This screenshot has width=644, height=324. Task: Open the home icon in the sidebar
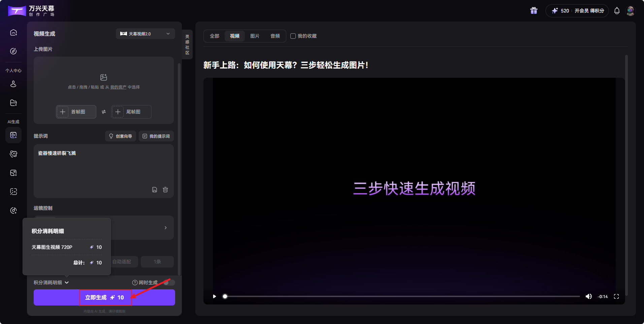pos(13,32)
